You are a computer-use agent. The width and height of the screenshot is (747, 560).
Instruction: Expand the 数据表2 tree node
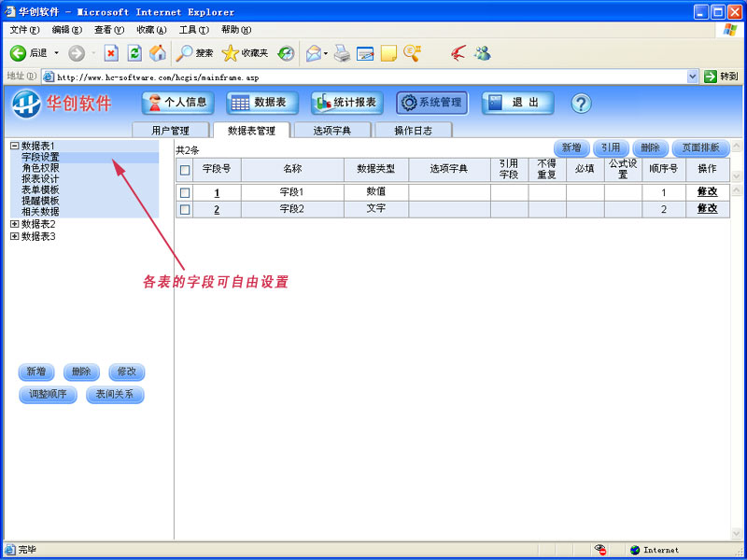point(14,224)
